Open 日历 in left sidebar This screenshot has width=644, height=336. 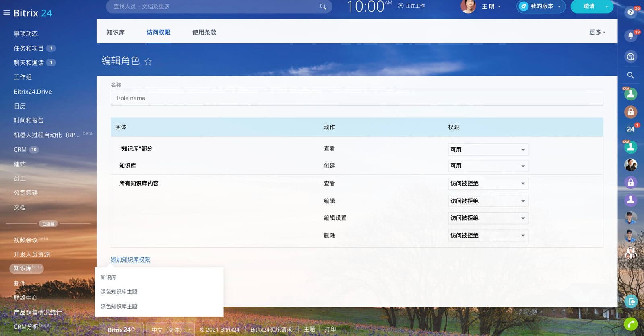pos(20,106)
